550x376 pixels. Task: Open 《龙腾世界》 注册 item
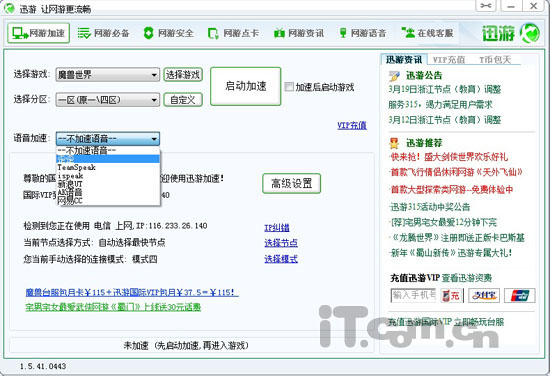click(457, 238)
